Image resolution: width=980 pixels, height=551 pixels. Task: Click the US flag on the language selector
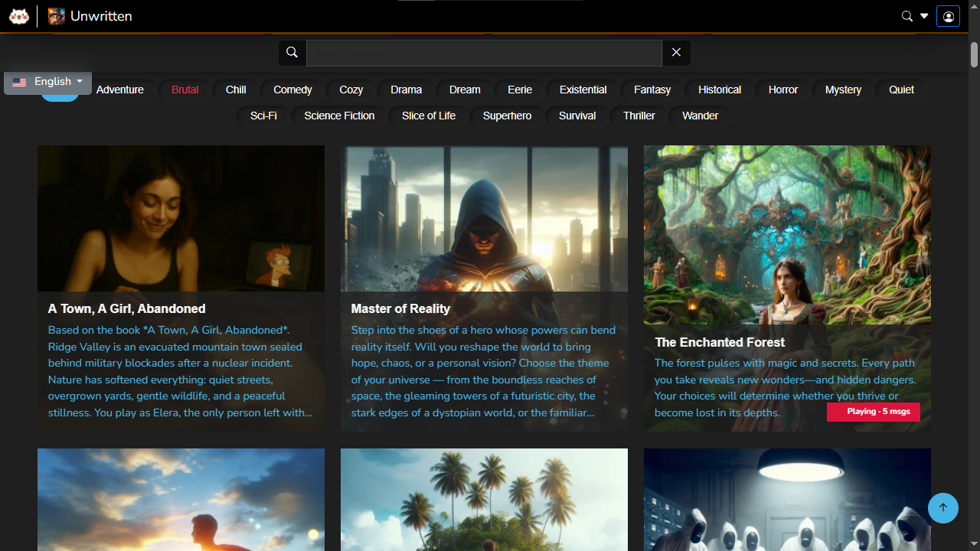tap(18, 82)
